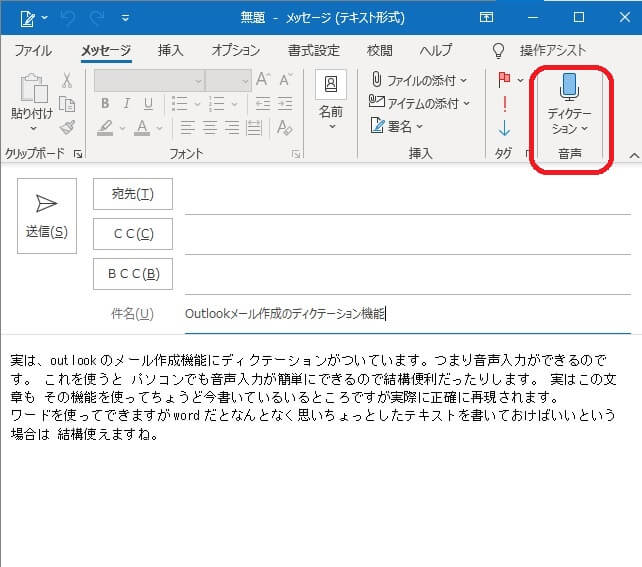
Task: Click in the CC recipients field
Action: click(408, 237)
